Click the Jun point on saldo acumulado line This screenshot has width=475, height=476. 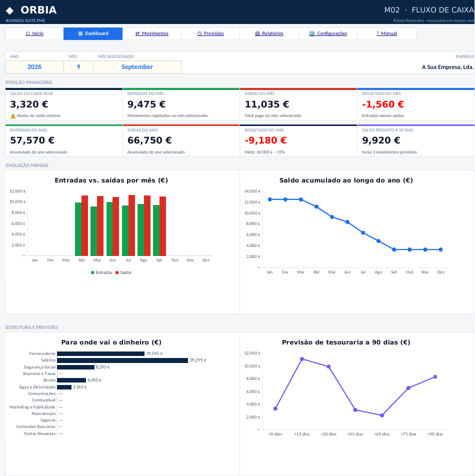pos(347,222)
